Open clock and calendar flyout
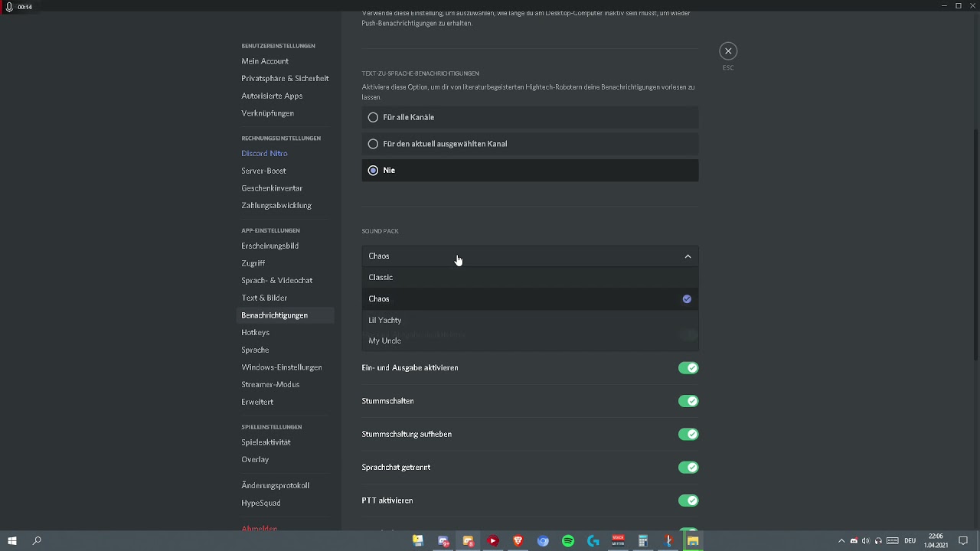Image resolution: width=980 pixels, height=551 pixels. [x=936, y=541]
